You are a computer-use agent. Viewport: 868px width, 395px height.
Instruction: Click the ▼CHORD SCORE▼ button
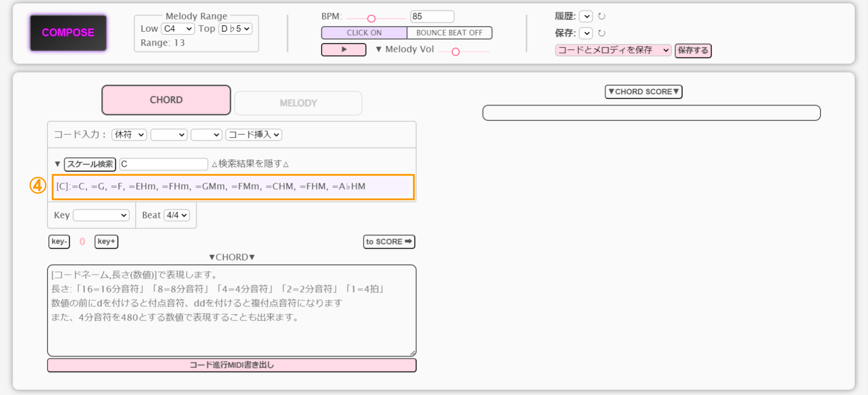tap(643, 92)
